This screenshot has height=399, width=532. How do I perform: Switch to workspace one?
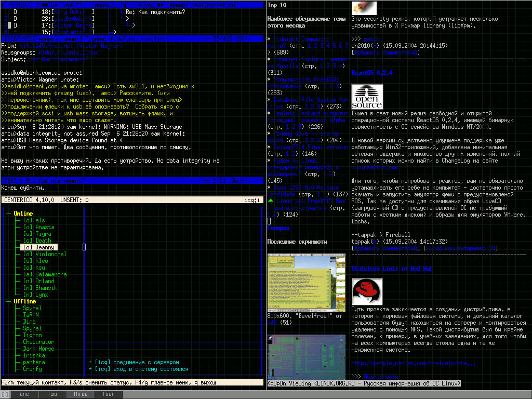pos(24,394)
